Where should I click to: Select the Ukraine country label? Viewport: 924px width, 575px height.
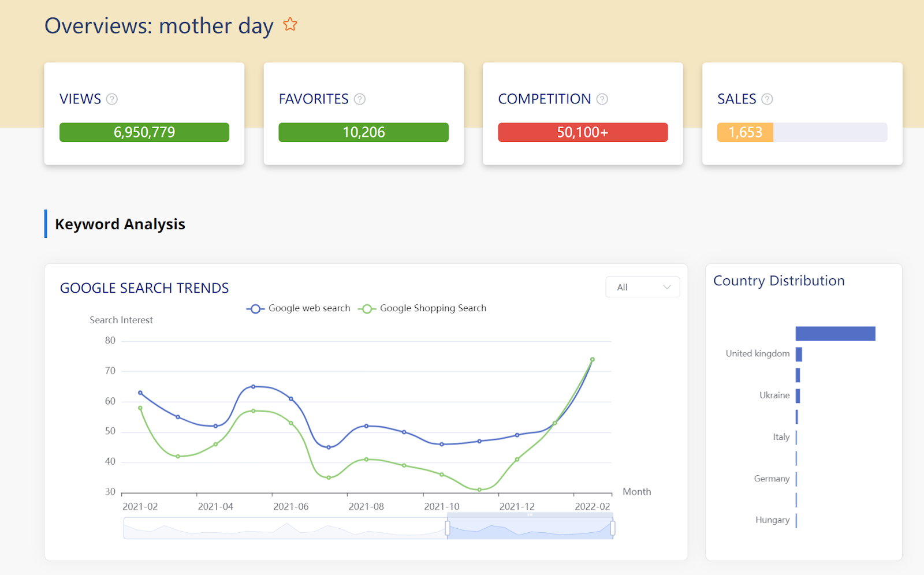(x=774, y=395)
